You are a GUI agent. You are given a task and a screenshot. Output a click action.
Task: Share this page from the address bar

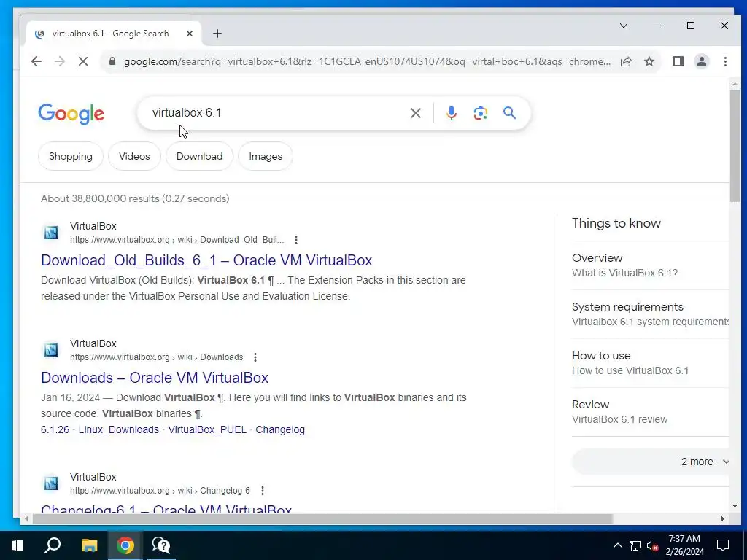(626, 61)
